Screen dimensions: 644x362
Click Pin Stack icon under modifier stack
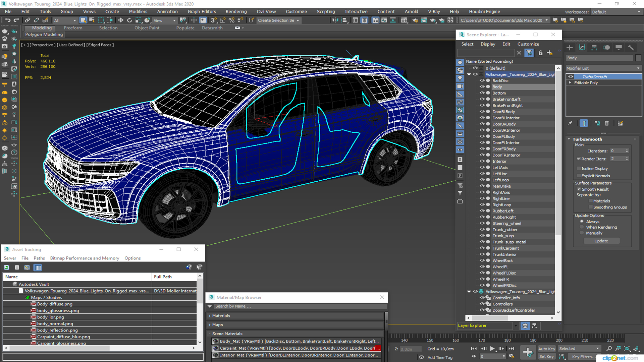570,123
